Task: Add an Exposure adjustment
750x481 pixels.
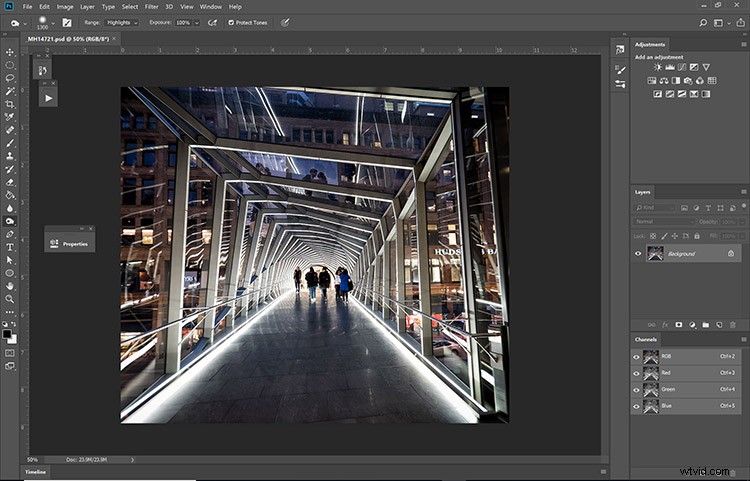Action: (x=694, y=67)
